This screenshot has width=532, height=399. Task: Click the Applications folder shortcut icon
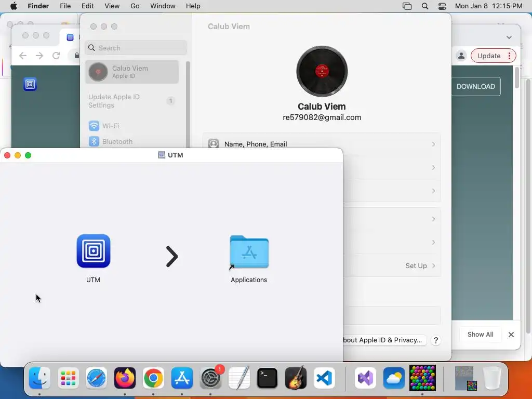pos(249,252)
